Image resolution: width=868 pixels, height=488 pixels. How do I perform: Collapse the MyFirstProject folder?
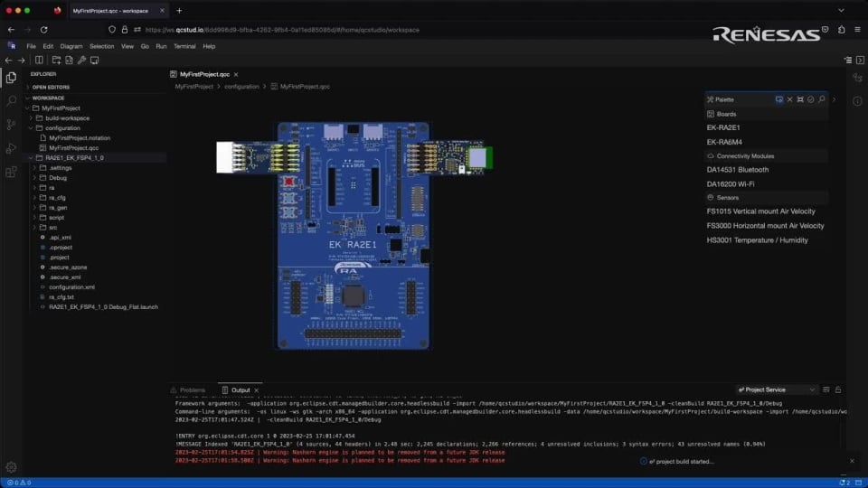[61, 108]
